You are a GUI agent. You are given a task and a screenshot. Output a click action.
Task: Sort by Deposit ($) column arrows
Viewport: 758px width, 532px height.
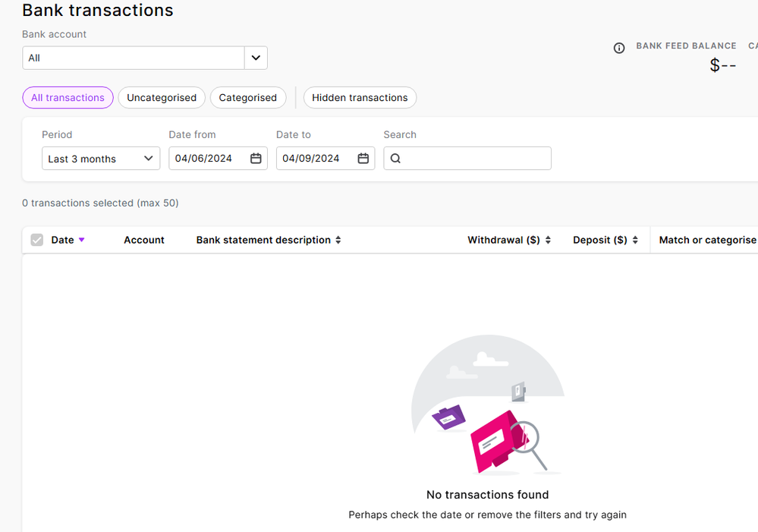[635, 240]
